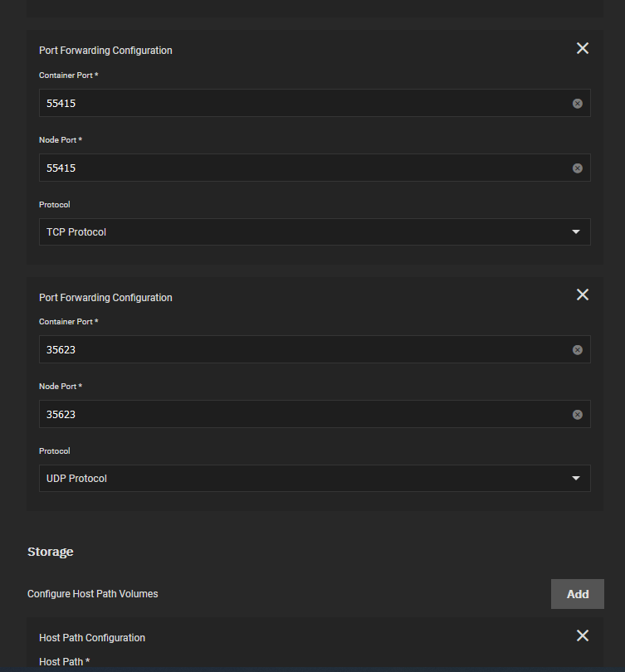Click the Host Path Configuration title
Screen dimensions: 625x672
(92, 638)
